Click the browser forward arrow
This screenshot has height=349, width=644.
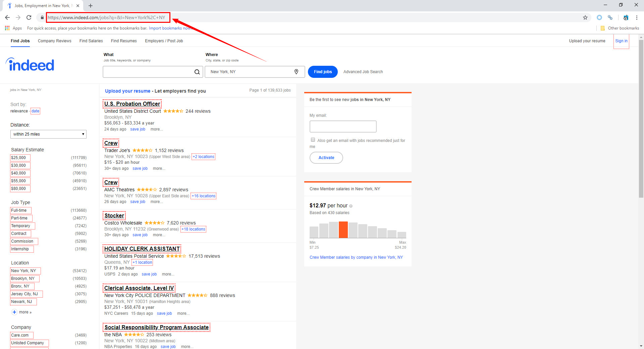coord(18,17)
